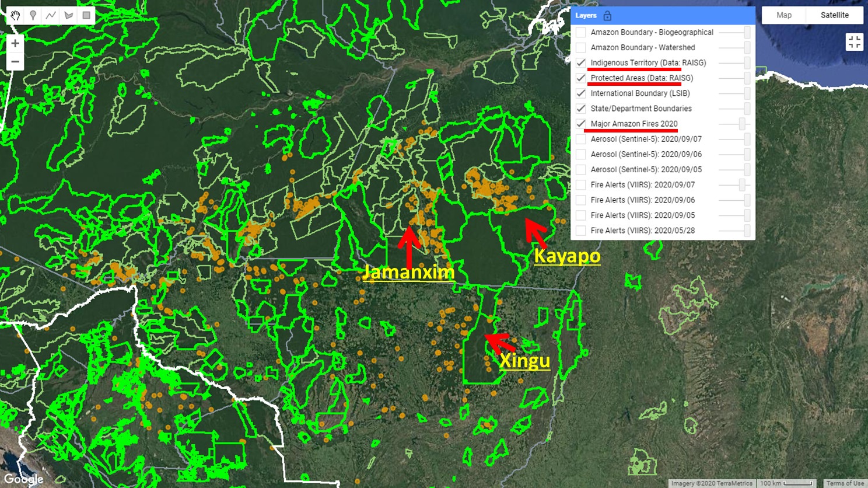Uncheck Indigenous Territory (Data: RAISG) layer

click(580, 62)
